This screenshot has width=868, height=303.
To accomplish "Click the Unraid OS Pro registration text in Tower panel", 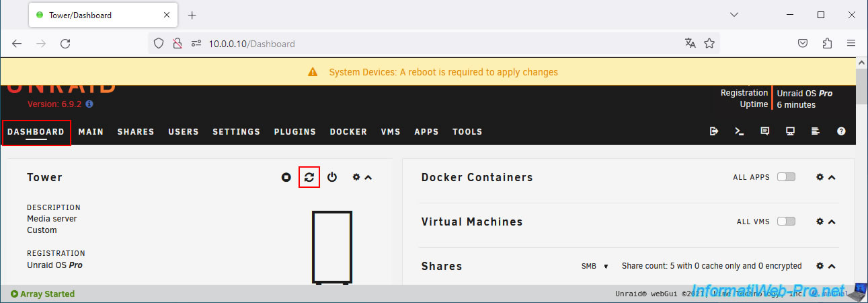I will click(x=54, y=265).
